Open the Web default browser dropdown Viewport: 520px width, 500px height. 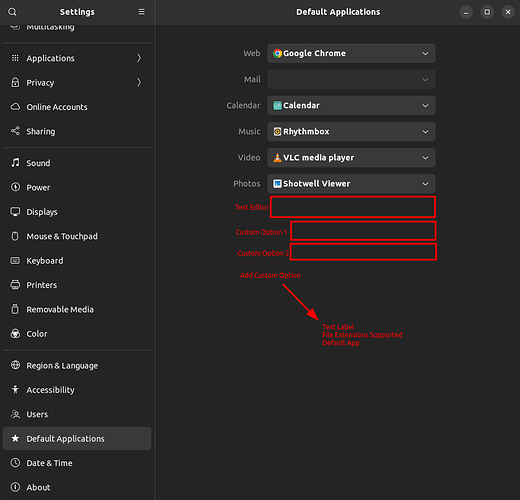351,53
